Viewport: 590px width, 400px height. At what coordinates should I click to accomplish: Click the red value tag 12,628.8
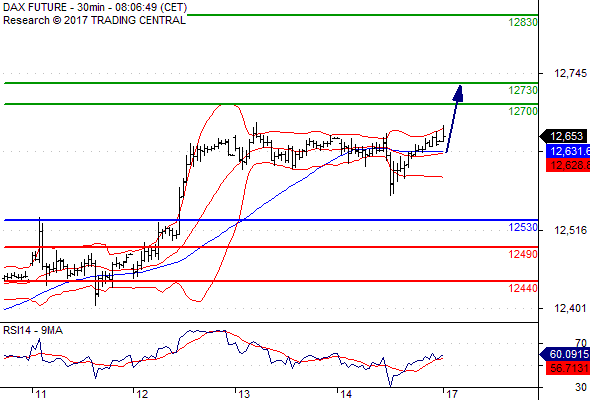[568, 165]
